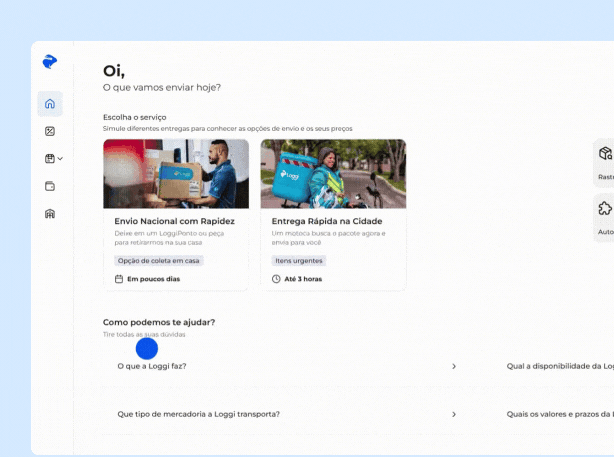614x457 pixels.
Task: Select the 'Envio Nacional com Rapidez' card title
Action: click(x=175, y=221)
